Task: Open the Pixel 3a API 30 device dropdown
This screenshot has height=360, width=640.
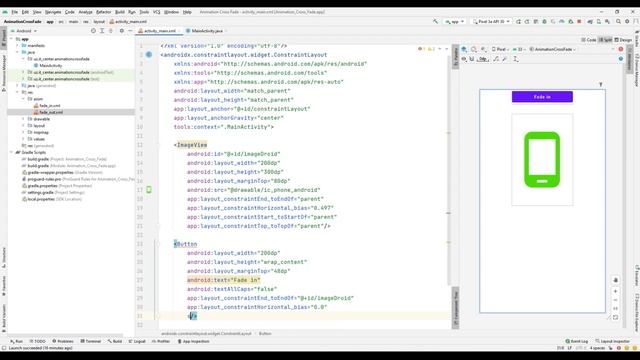Action: [491, 21]
